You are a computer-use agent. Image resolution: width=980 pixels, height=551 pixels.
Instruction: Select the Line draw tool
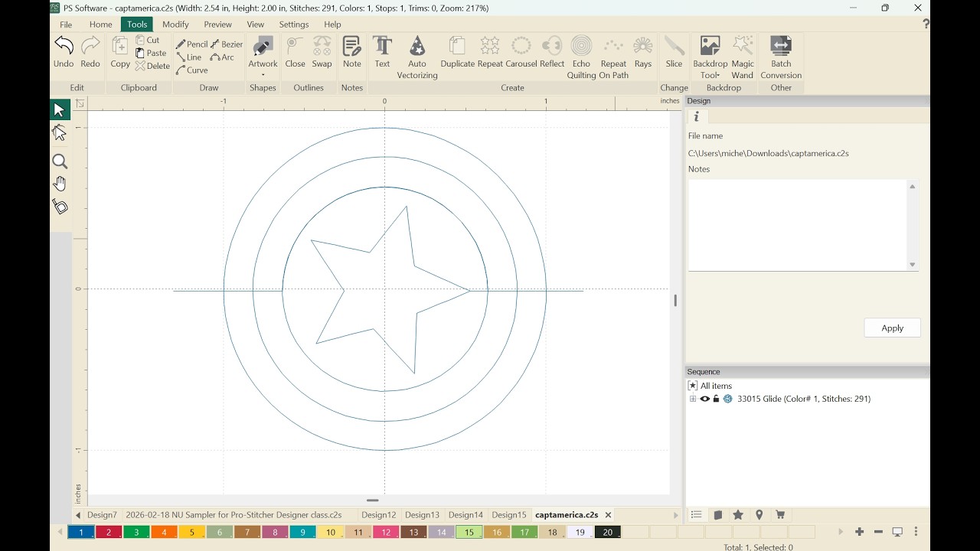pyautogui.click(x=189, y=57)
